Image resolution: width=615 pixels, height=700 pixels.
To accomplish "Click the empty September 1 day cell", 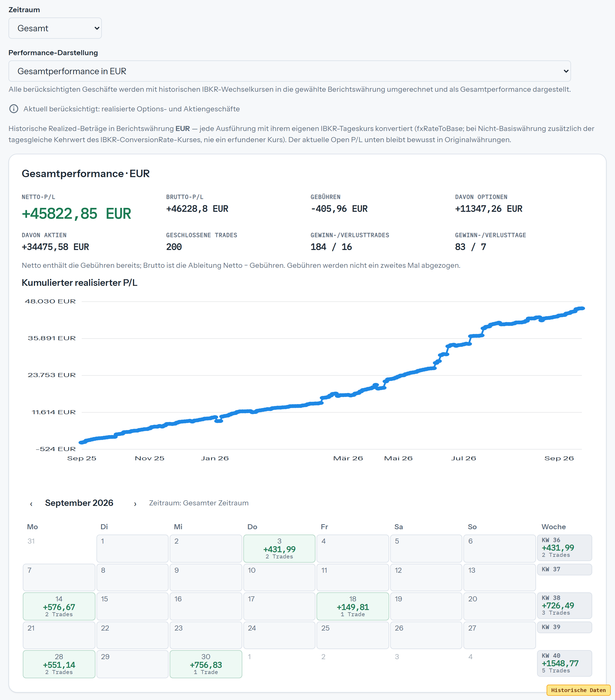I will [133, 548].
